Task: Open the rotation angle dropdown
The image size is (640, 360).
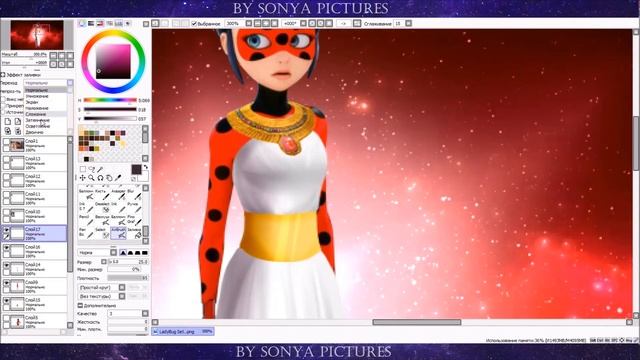Action: coord(303,24)
